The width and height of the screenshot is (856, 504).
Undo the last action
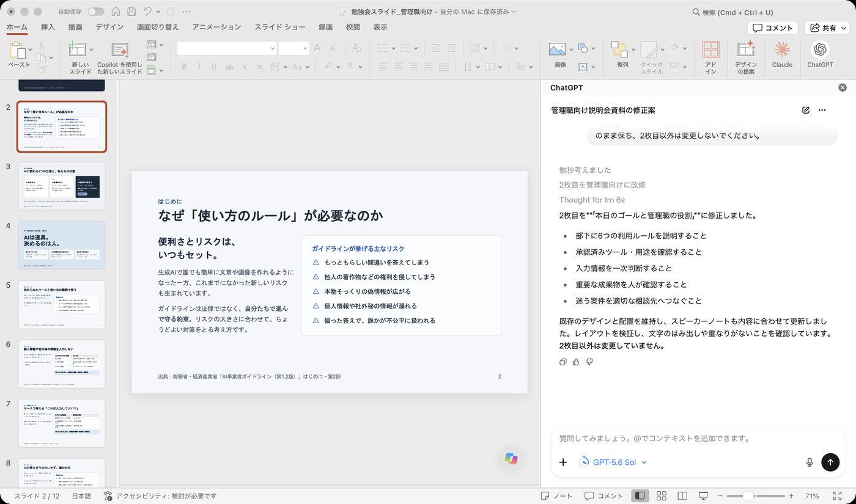pos(147,12)
